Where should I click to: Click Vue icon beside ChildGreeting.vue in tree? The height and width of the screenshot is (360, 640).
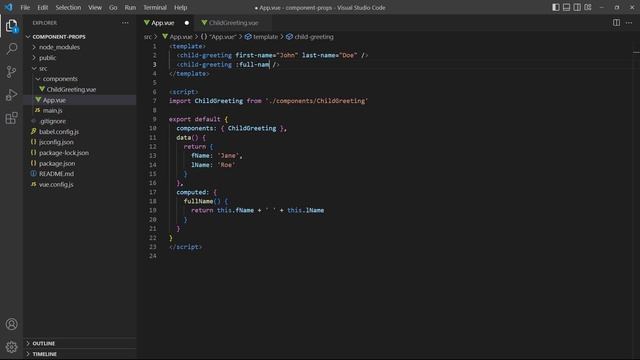42,89
